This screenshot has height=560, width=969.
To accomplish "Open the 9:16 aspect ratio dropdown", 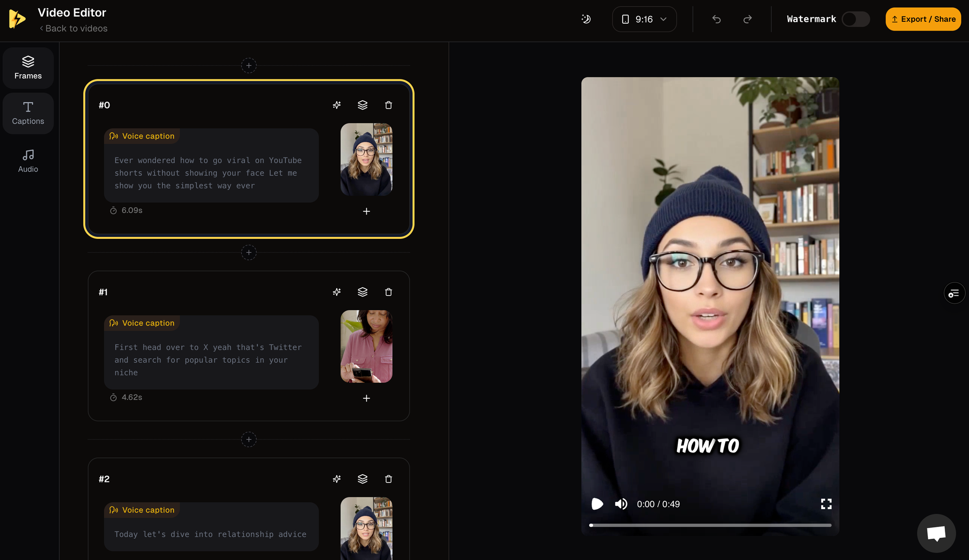I will pyautogui.click(x=644, y=19).
